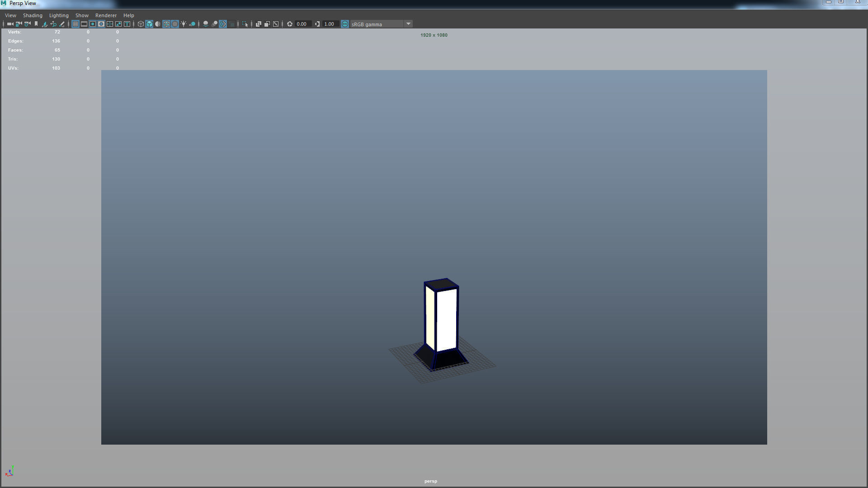Click the Select Camera icon

tap(10, 24)
